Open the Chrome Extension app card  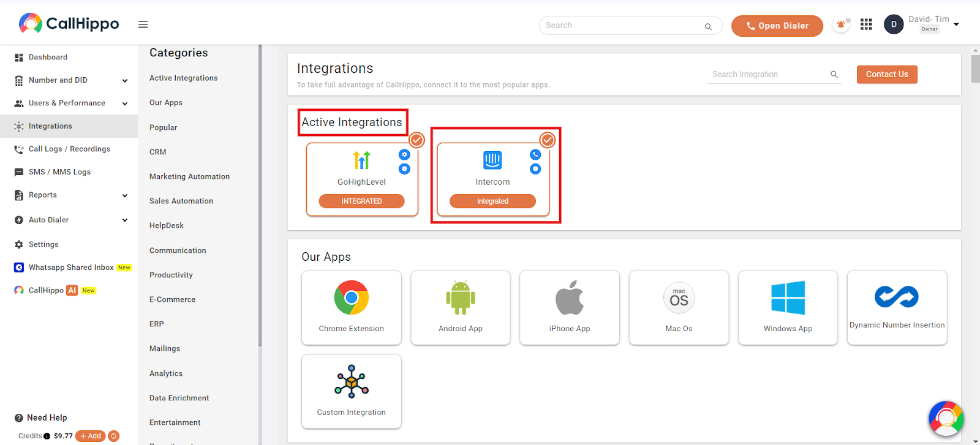pos(352,308)
